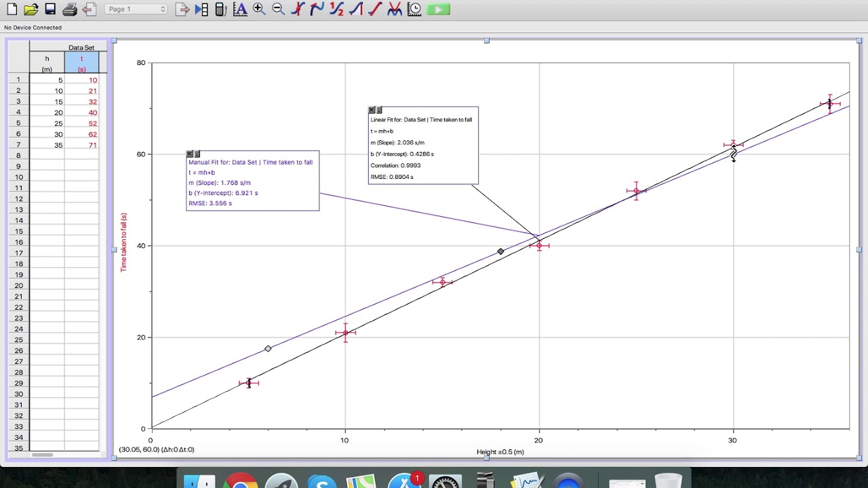Click row number 8 in the data table
The width and height of the screenshot is (868, 488).
click(18, 156)
